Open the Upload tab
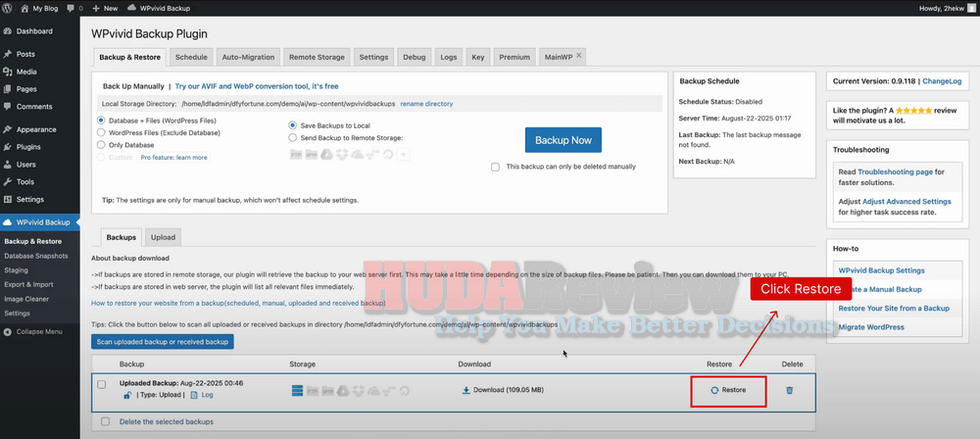 tap(163, 237)
